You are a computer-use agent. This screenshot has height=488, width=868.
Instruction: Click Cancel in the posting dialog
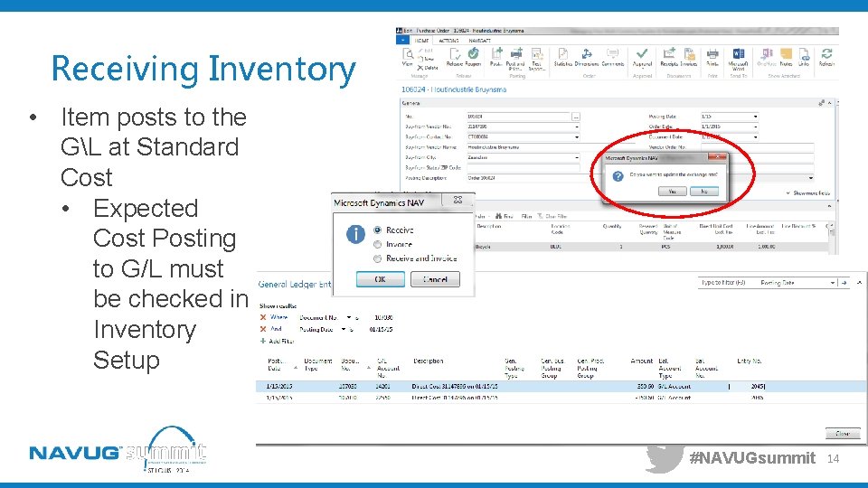click(x=435, y=279)
